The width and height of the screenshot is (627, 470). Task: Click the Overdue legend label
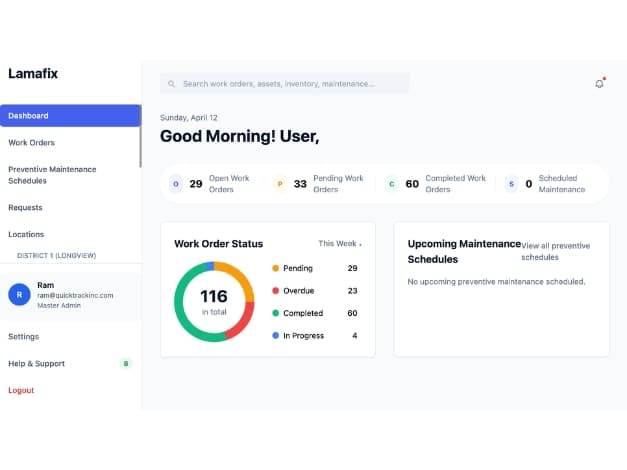click(x=299, y=291)
